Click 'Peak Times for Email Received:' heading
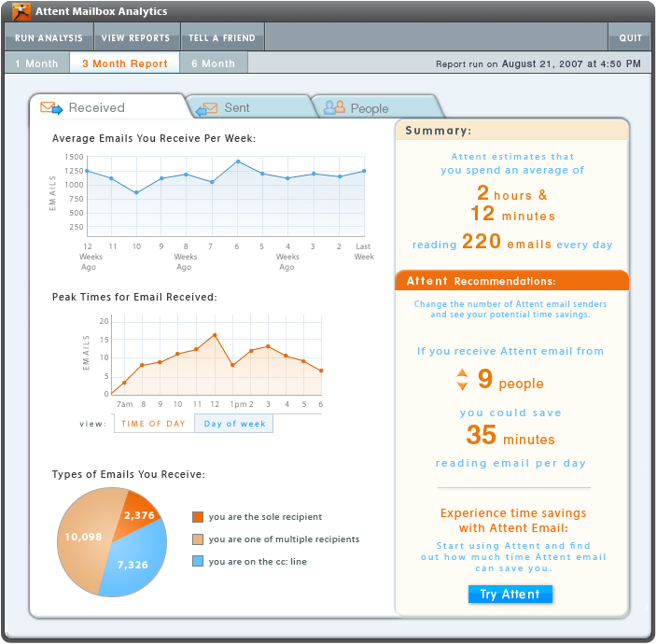The height and width of the screenshot is (644, 657). point(134,297)
